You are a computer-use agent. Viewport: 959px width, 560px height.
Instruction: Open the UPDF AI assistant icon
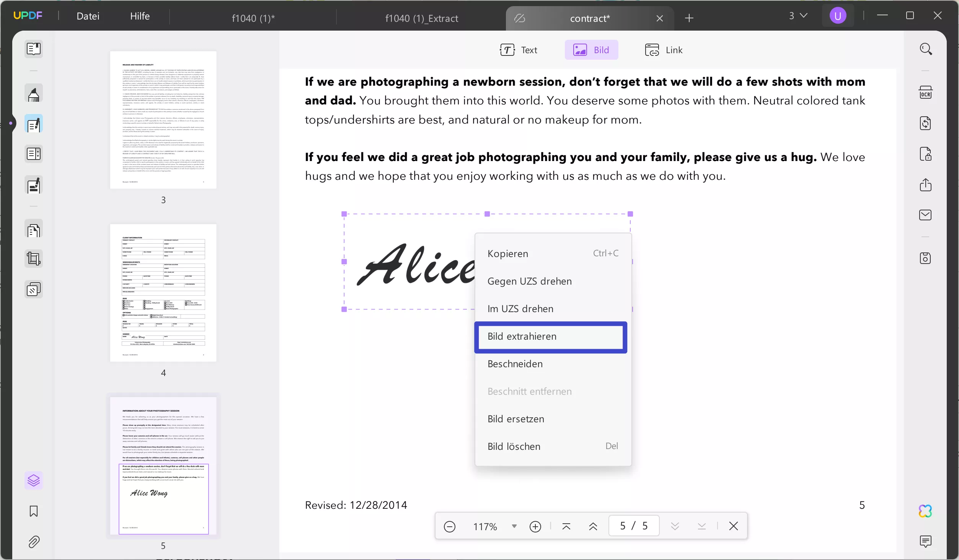pyautogui.click(x=925, y=511)
